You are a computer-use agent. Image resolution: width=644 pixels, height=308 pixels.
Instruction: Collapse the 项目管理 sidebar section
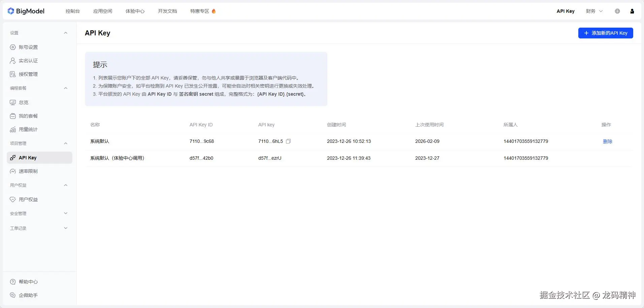(66, 144)
